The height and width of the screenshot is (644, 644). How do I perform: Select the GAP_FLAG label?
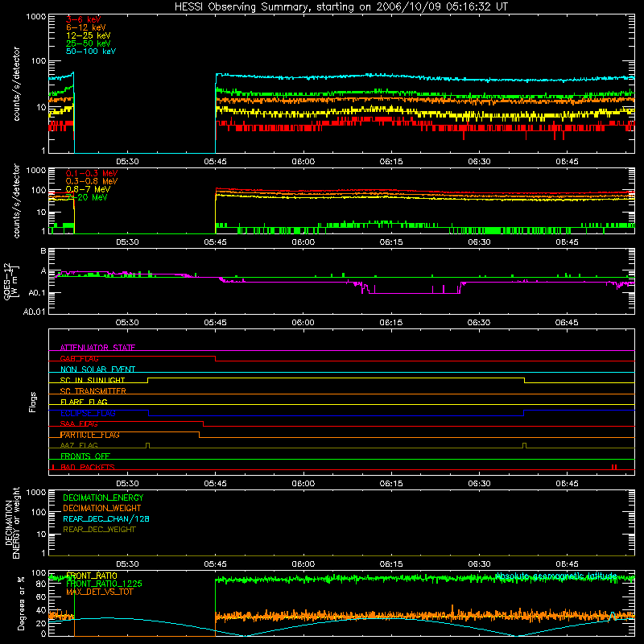[79, 358]
